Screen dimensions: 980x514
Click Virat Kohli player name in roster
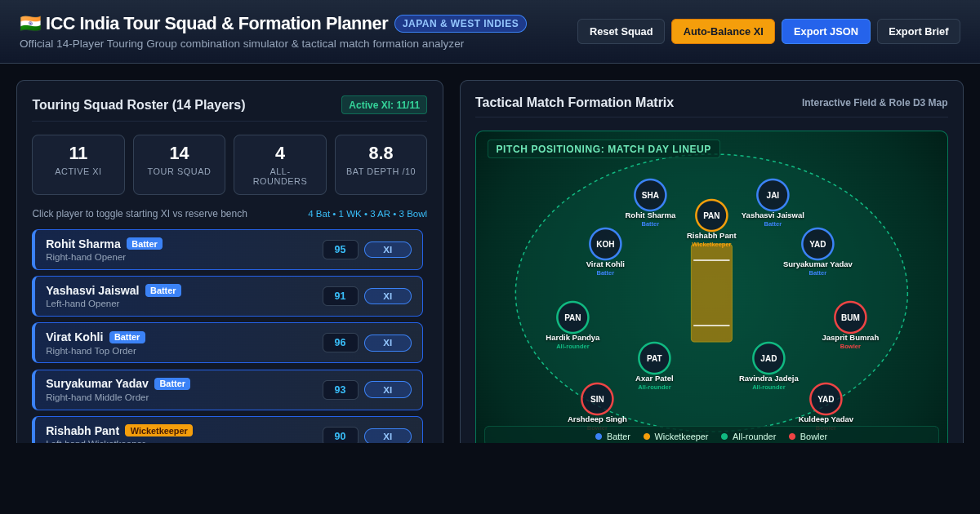(74, 337)
